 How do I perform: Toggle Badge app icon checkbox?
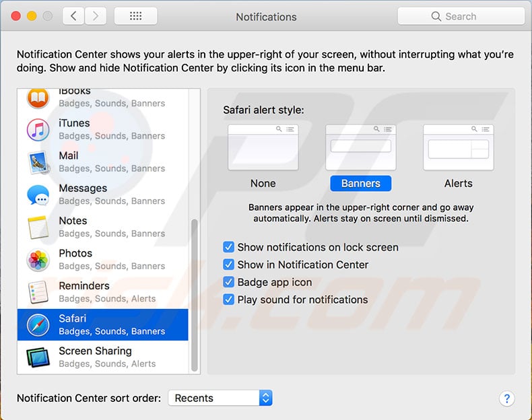[x=229, y=282]
